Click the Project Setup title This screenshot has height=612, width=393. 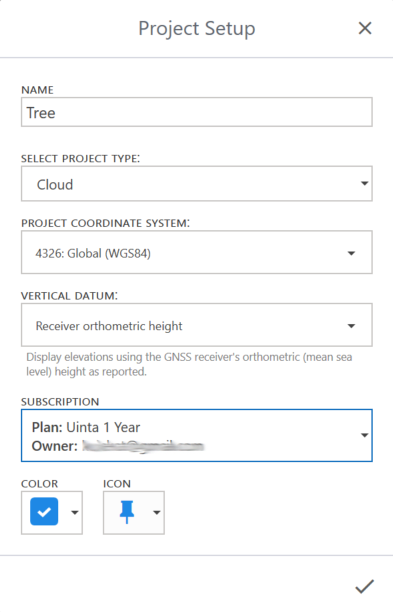point(197,28)
